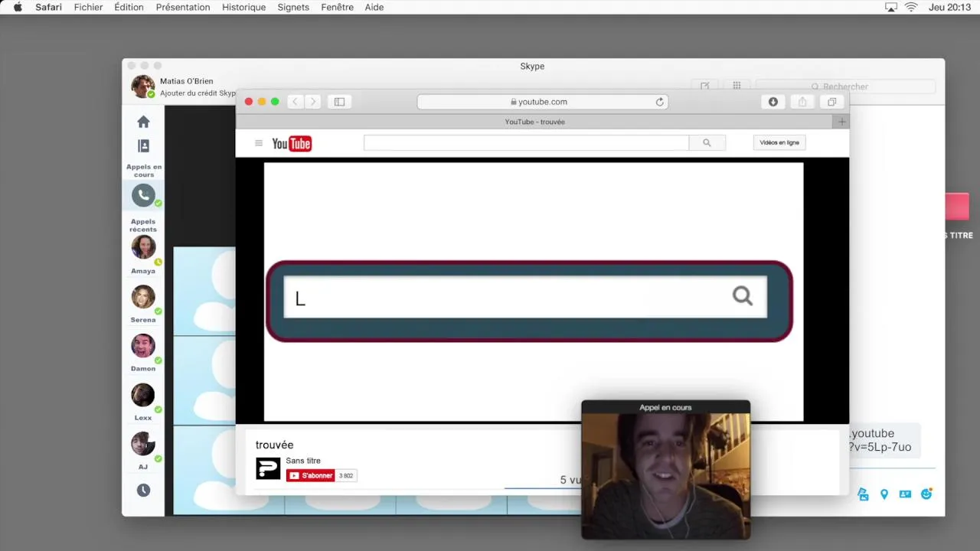Image resolution: width=980 pixels, height=551 pixels.
Task: Go back in Safari
Action: pyautogui.click(x=295, y=102)
